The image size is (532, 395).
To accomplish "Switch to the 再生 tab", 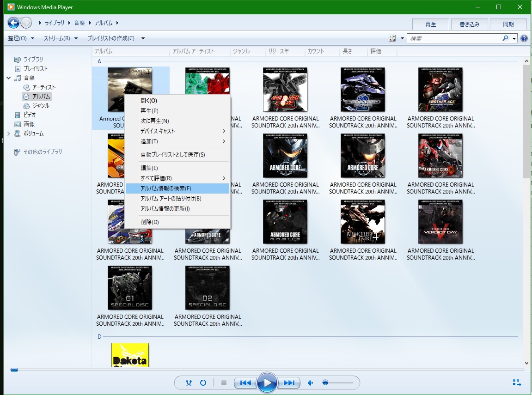I will [x=431, y=24].
